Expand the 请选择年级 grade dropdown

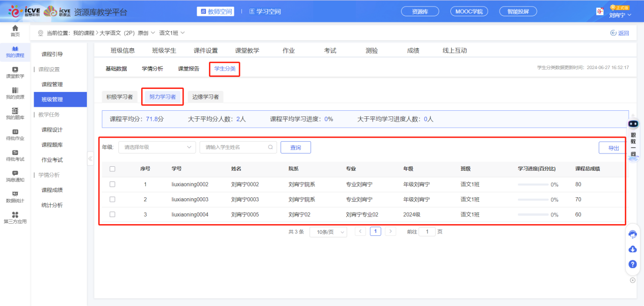click(157, 147)
